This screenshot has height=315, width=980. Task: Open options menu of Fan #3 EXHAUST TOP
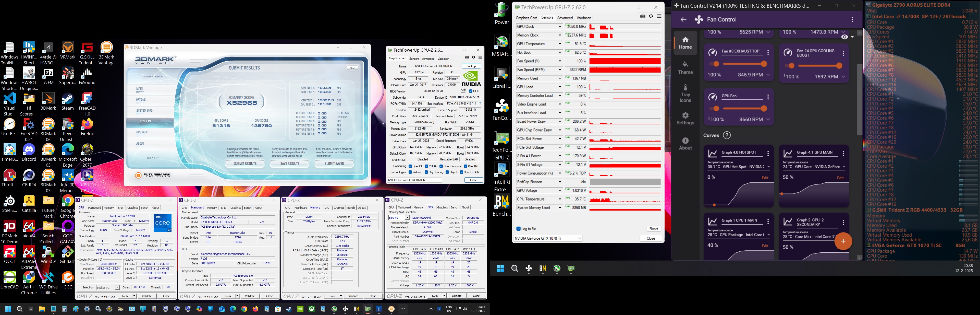point(768,53)
